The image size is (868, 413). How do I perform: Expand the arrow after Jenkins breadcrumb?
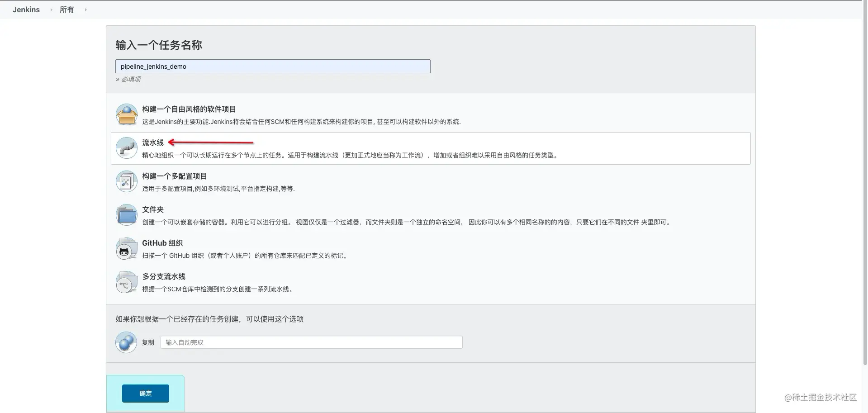click(x=51, y=9)
